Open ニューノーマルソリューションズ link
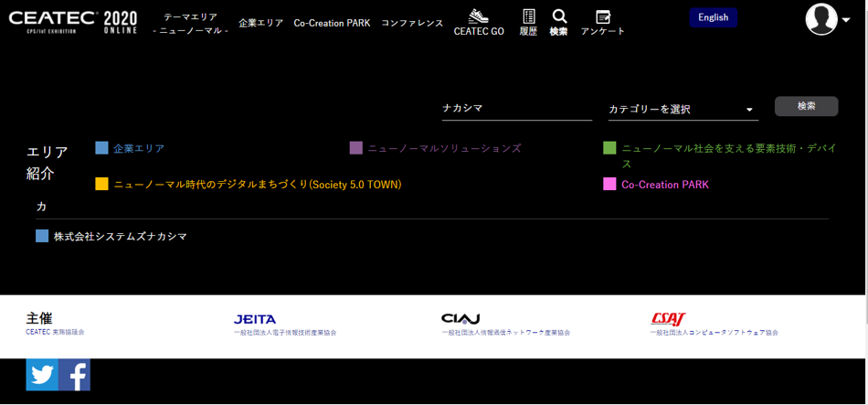Viewport: 868px width, 405px height. pyautogui.click(x=445, y=148)
